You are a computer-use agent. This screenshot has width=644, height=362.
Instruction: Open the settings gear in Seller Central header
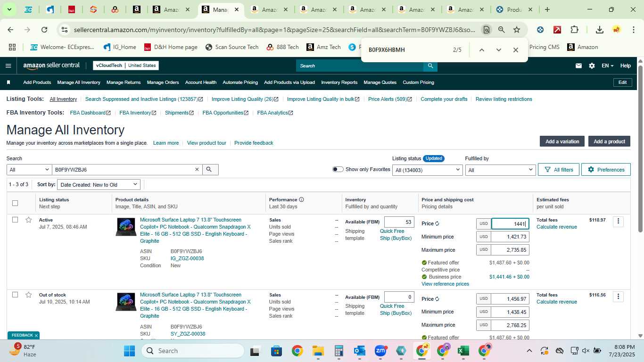coord(592,66)
